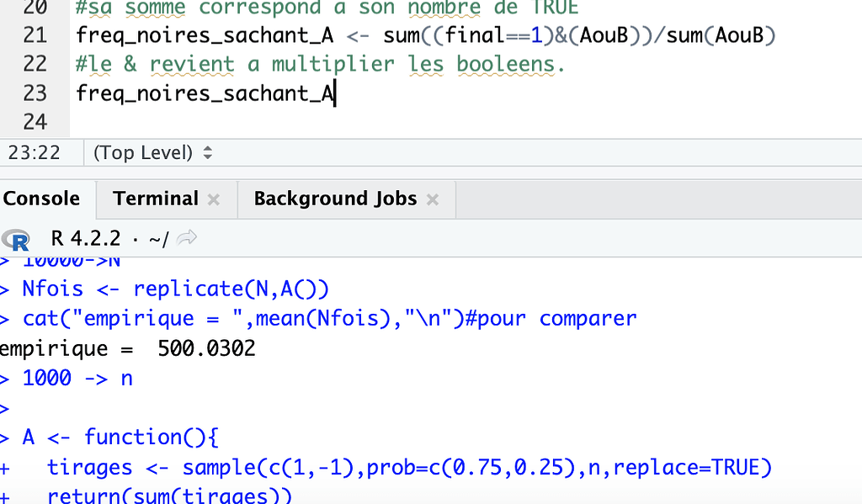Click the up-down chevron icon beside (Top Level)
862x504 pixels.
coord(207,153)
